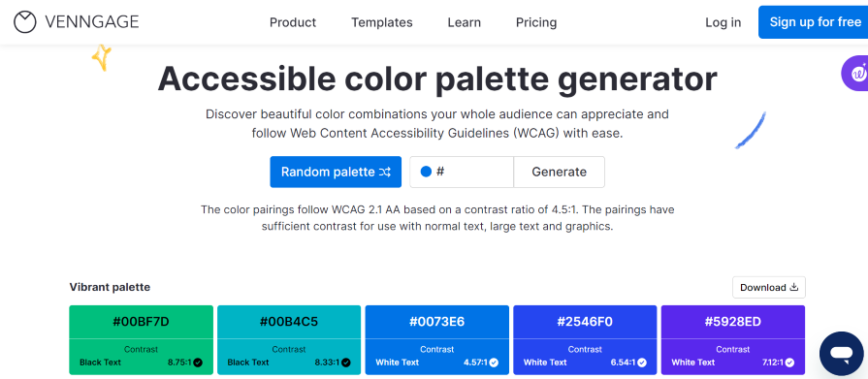868x379 pixels.
Task: Click the Sign up for free button
Action: click(813, 22)
